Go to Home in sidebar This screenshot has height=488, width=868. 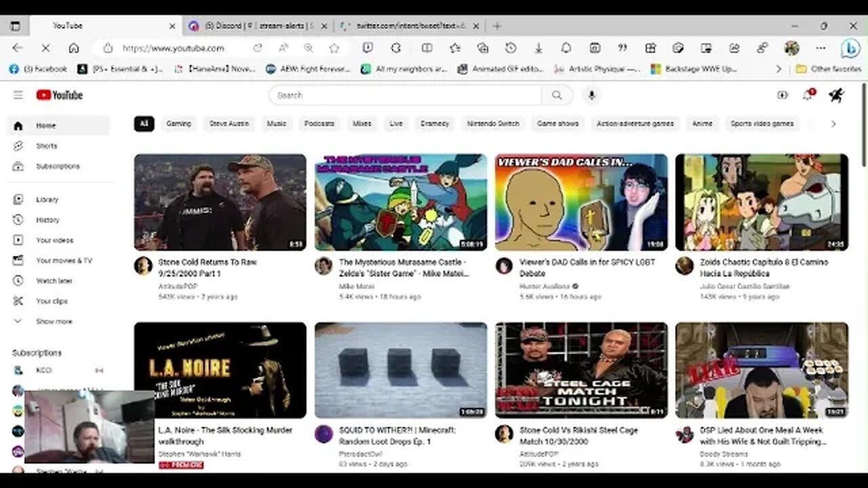tap(58, 125)
